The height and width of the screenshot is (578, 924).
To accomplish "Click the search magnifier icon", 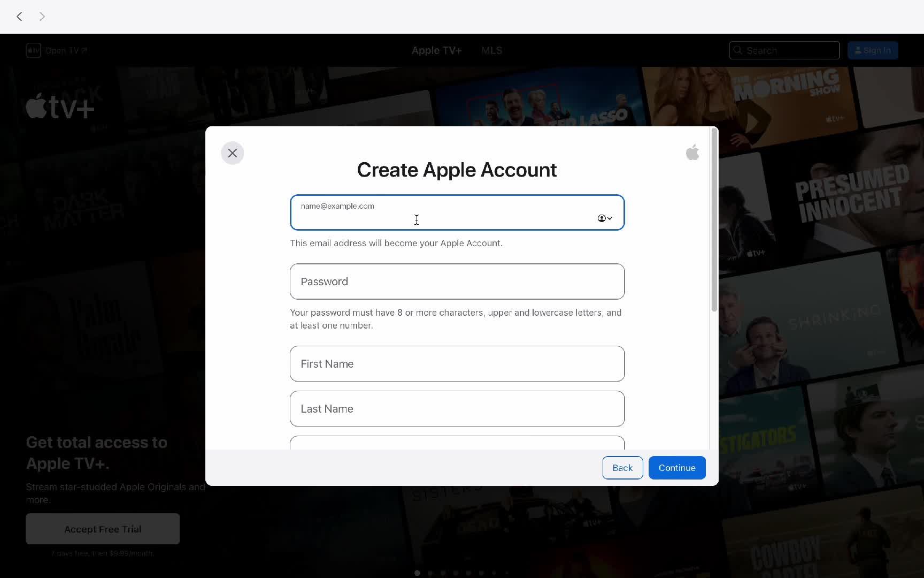I will [738, 50].
